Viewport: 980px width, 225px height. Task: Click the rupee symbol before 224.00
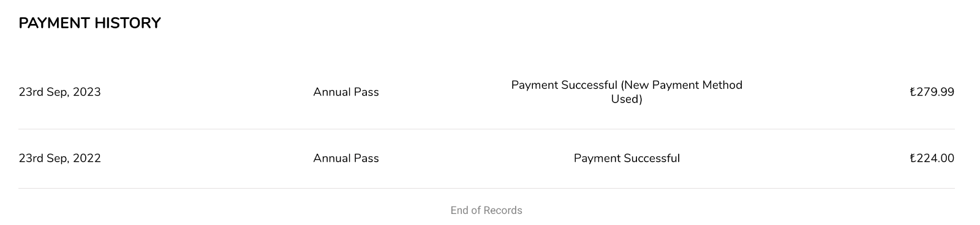[913, 158]
